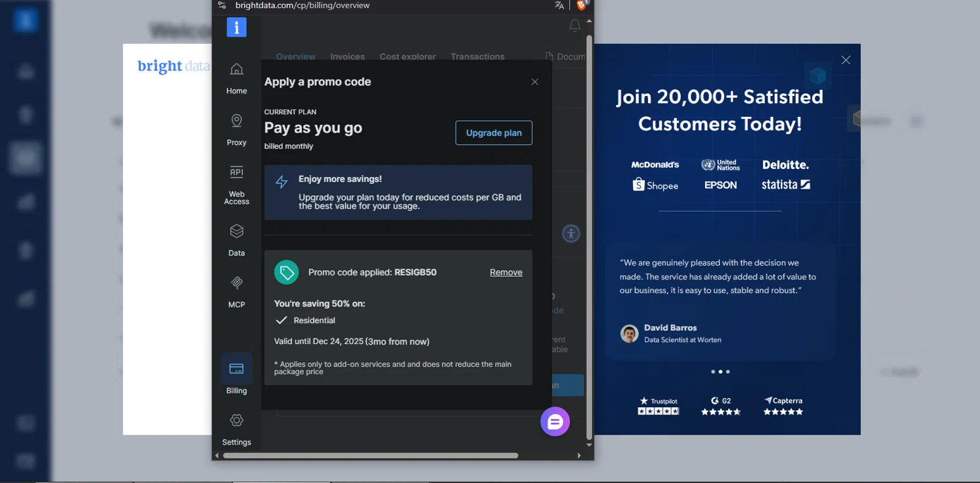
Task: Click David Barros avatar photo
Action: click(629, 334)
